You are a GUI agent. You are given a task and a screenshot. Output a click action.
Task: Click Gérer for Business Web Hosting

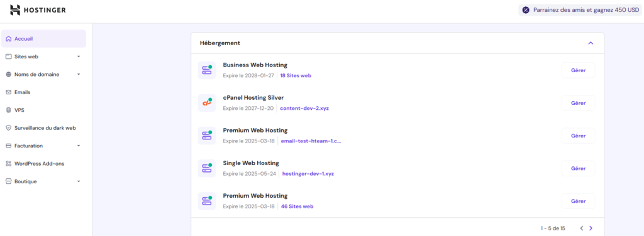(x=579, y=70)
